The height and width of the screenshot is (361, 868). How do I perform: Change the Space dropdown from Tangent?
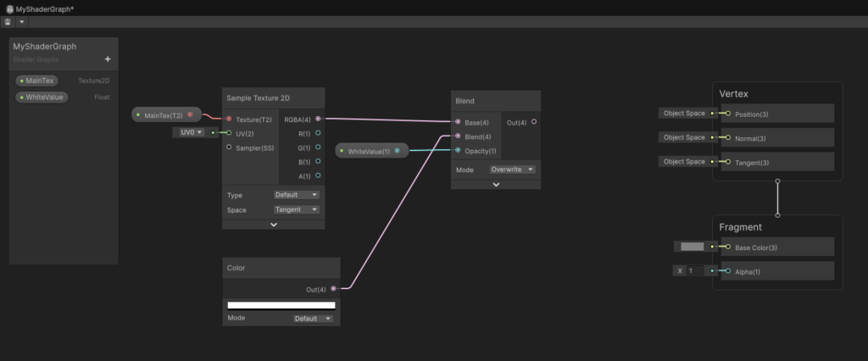coord(297,209)
